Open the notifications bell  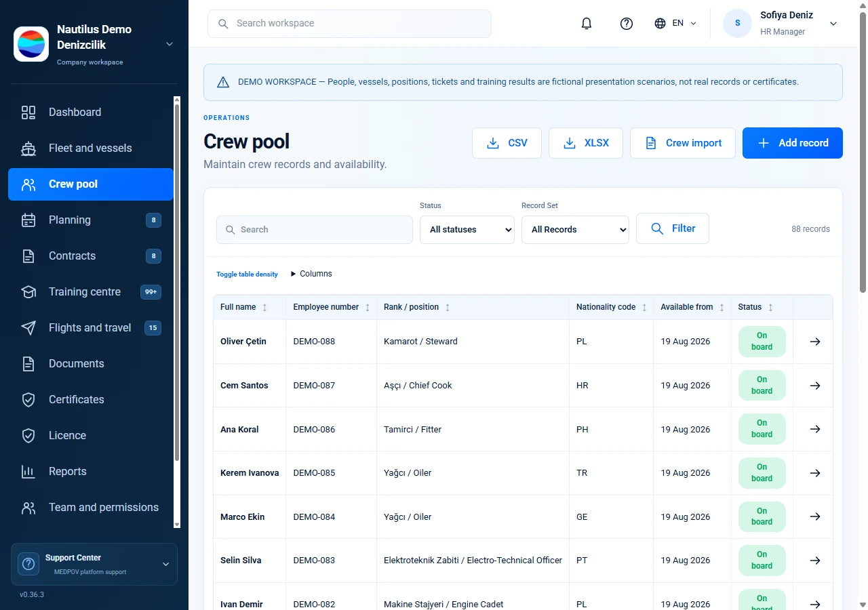587,24
